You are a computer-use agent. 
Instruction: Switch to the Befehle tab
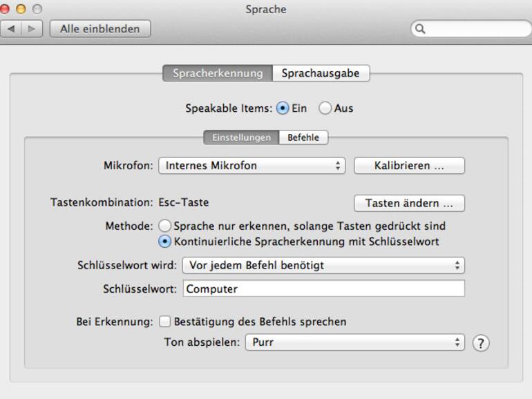click(303, 137)
